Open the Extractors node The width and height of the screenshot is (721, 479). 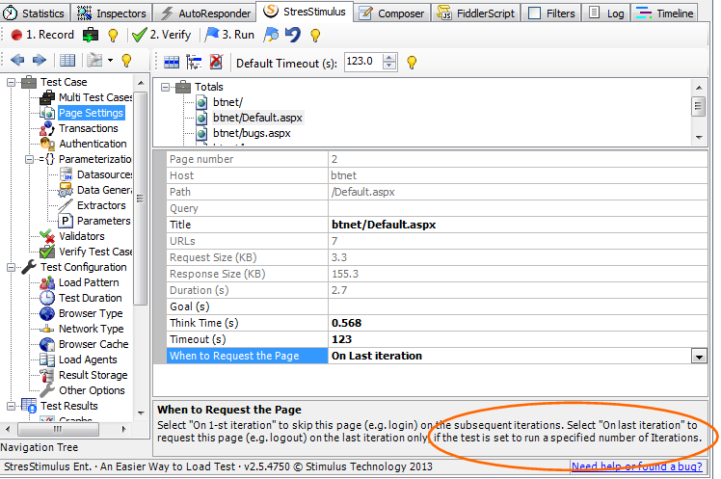pyautogui.click(x=101, y=205)
